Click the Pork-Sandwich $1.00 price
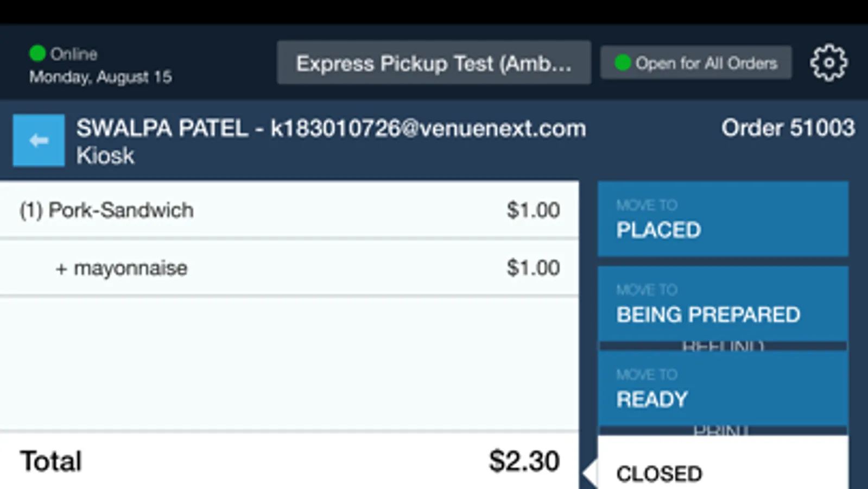Image resolution: width=868 pixels, height=489 pixels. [x=533, y=210]
